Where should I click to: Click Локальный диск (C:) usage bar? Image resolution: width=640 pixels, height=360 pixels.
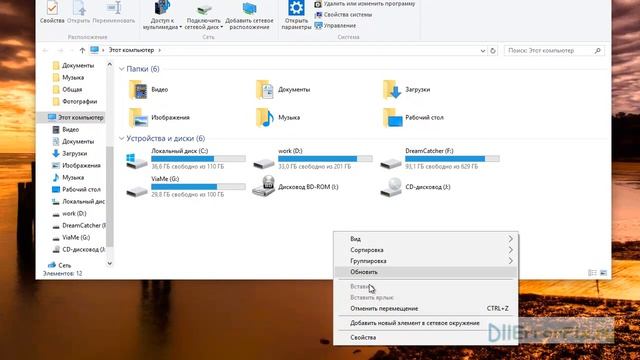(198, 159)
